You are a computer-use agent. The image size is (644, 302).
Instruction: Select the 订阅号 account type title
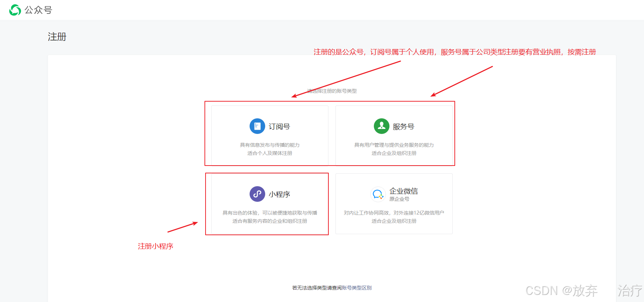click(279, 126)
